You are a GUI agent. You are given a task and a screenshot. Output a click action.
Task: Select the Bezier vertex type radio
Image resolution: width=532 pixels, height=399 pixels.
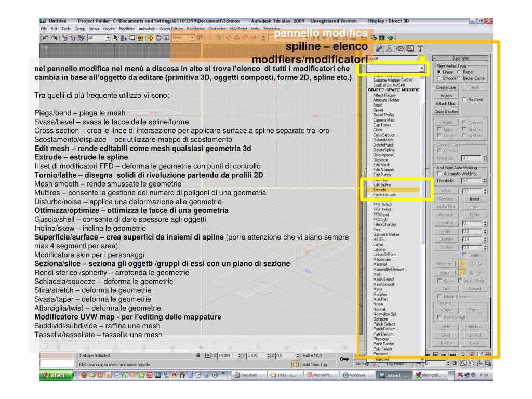(x=459, y=72)
